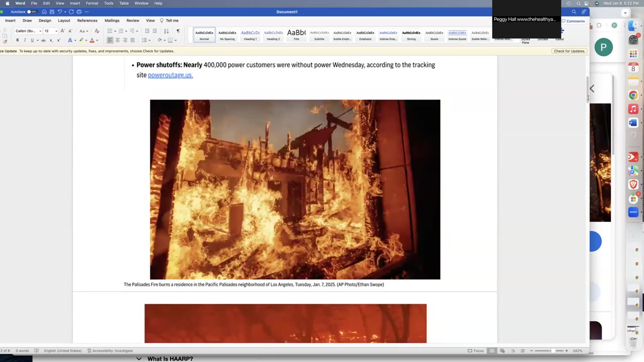Toggle Bold formatting
This screenshot has height=362, width=644.
(x=18, y=40)
